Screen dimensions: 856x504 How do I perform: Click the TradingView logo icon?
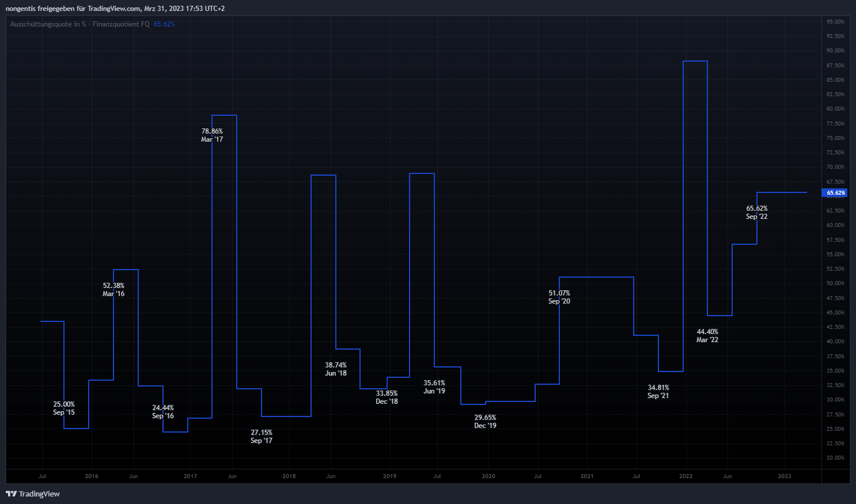tap(11, 494)
